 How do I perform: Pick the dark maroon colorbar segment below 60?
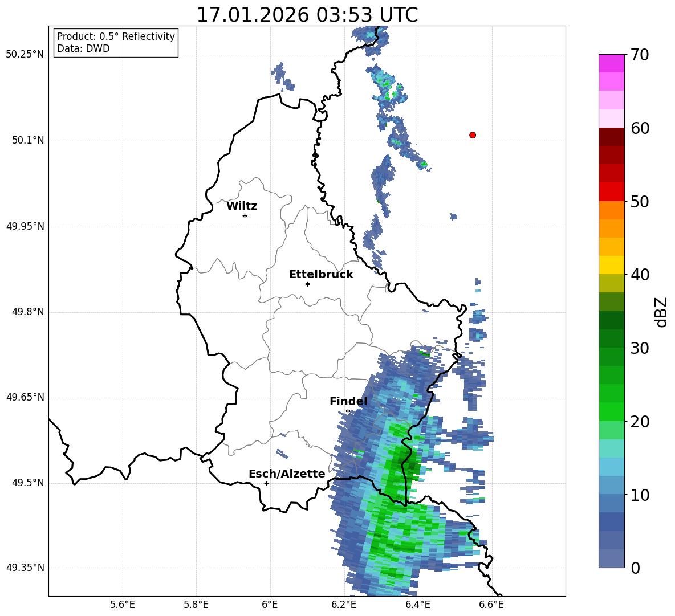611,137
